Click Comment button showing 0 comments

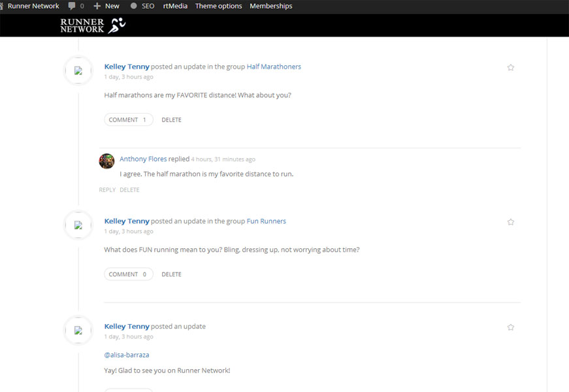tap(128, 274)
